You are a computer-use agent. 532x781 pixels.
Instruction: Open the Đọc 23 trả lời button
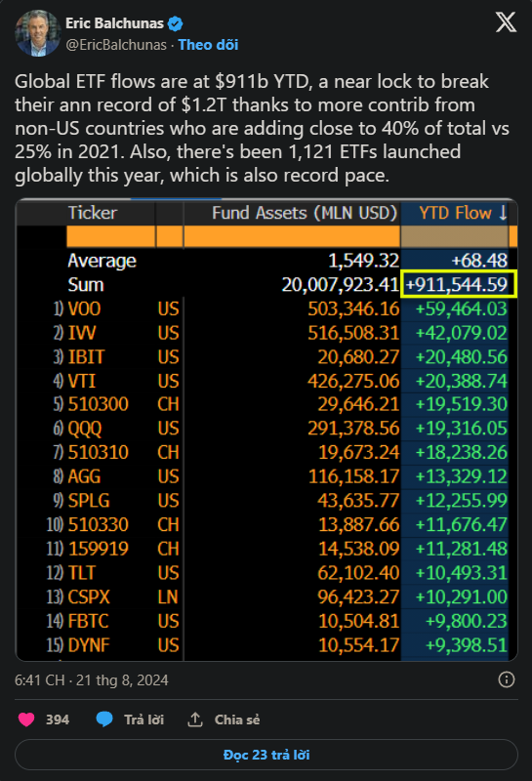click(x=266, y=755)
